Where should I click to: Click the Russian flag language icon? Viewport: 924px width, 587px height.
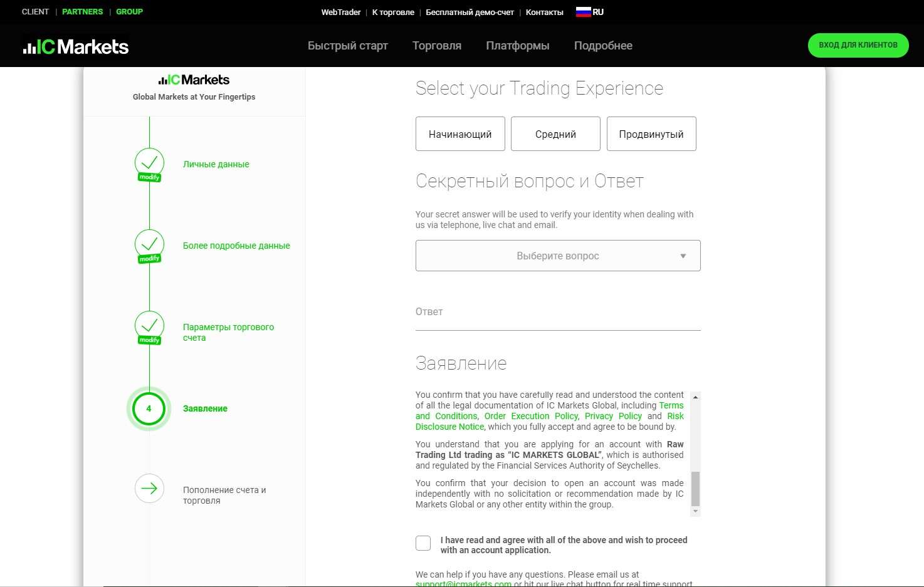click(583, 11)
